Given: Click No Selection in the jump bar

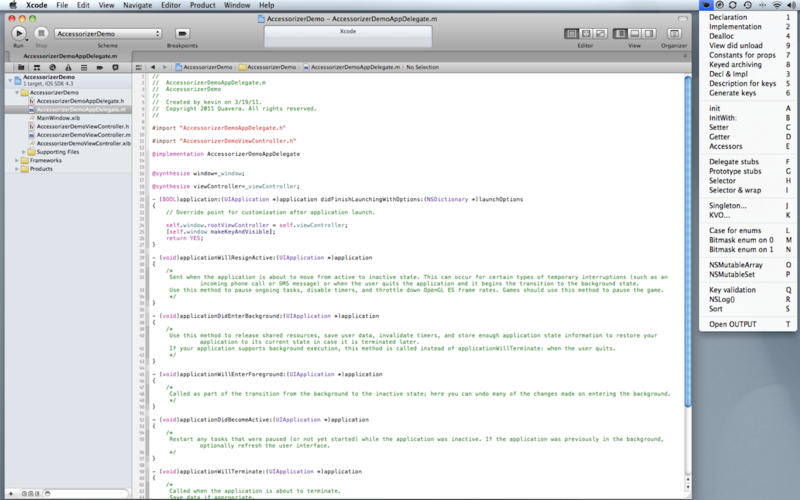Looking at the screenshot, I should (x=422, y=67).
